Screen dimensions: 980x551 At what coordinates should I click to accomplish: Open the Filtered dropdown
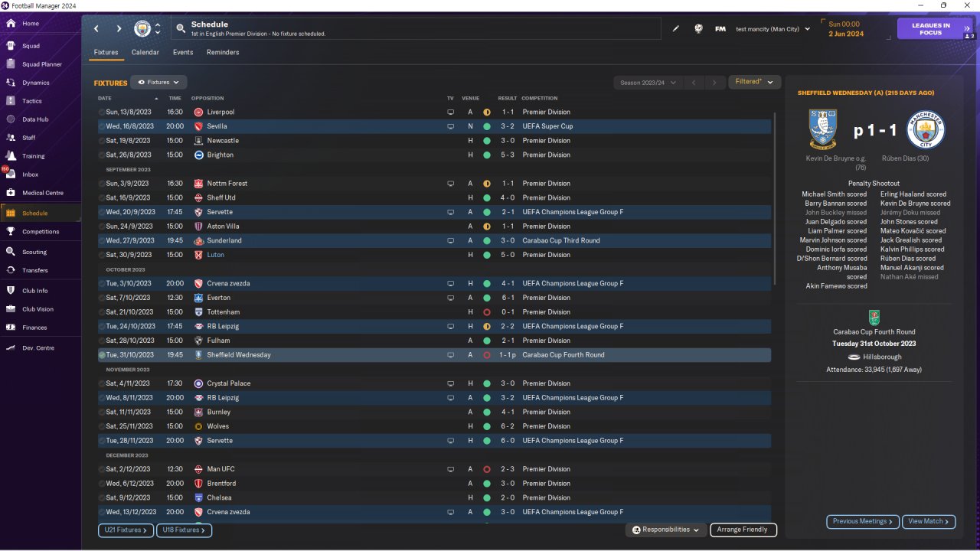pos(754,82)
